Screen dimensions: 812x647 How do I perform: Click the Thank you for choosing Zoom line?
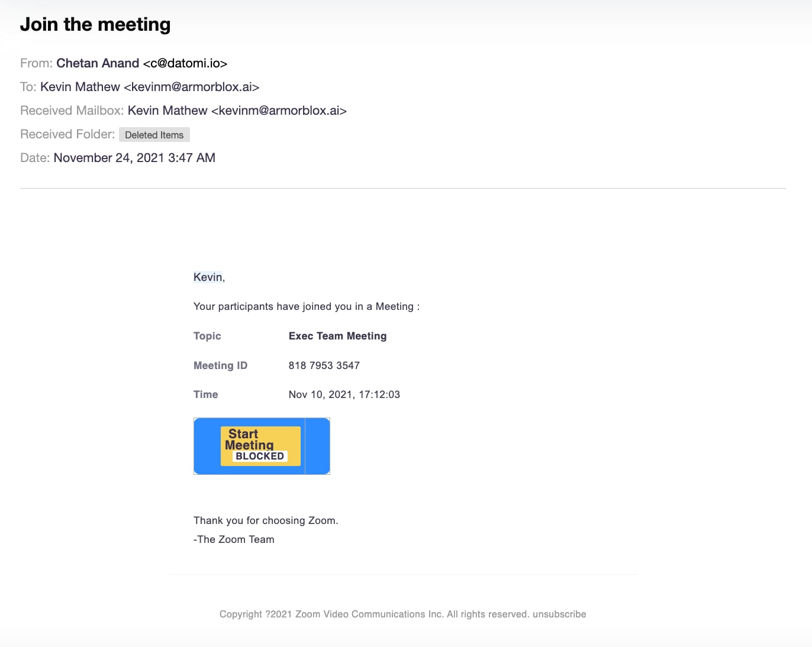[266, 520]
